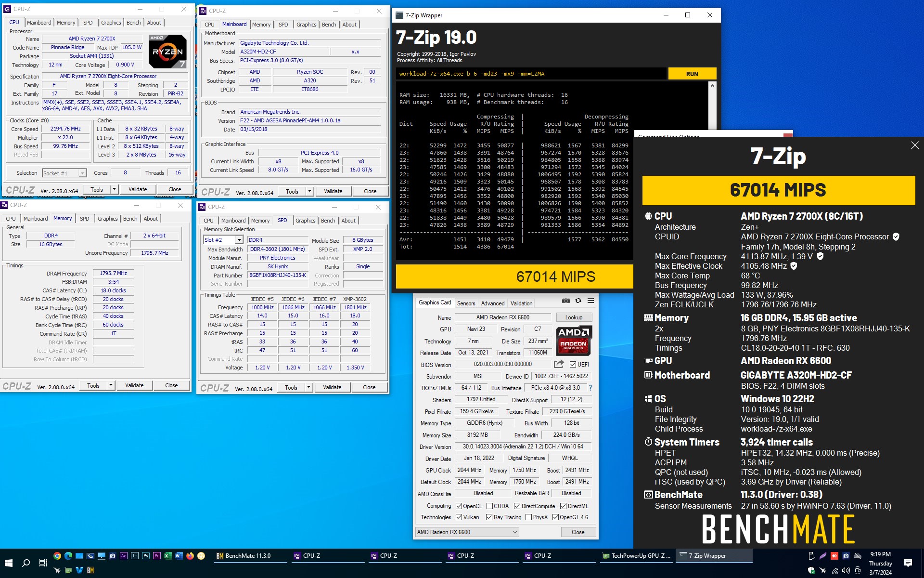Open Windows Security from the tray shield
The image size is (924, 578).
coord(811,570)
